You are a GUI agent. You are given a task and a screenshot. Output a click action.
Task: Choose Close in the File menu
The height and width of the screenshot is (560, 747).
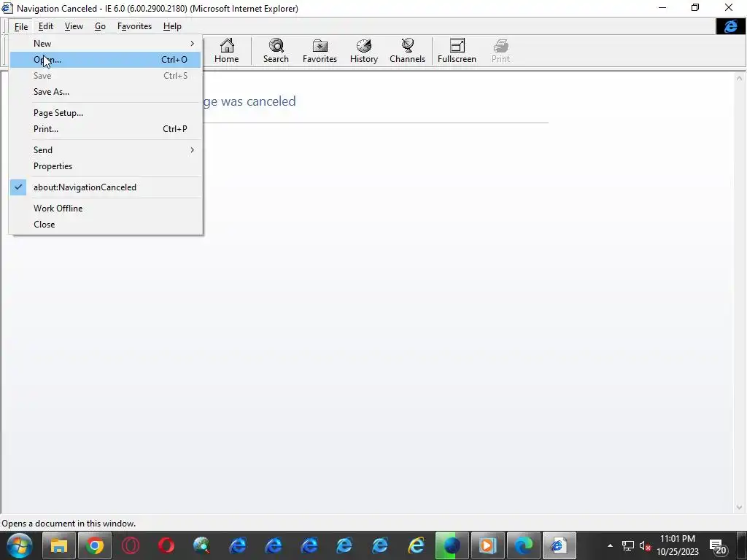[105, 225]
